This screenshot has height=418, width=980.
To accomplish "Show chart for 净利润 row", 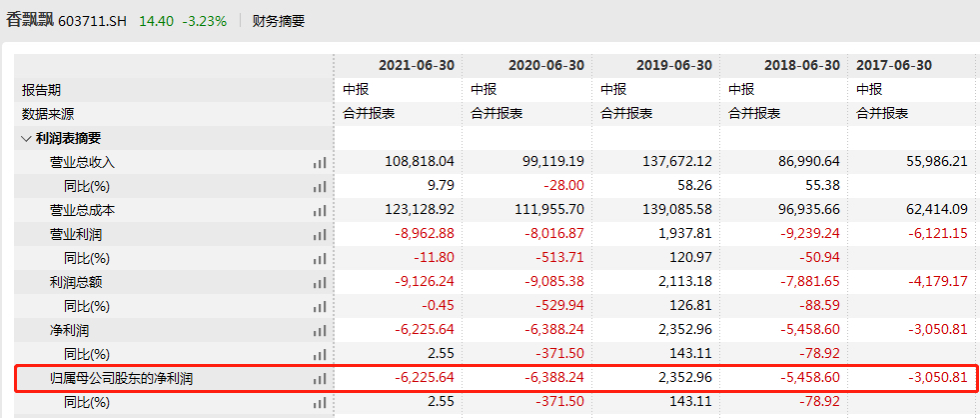I will click(x=320, y=330).
